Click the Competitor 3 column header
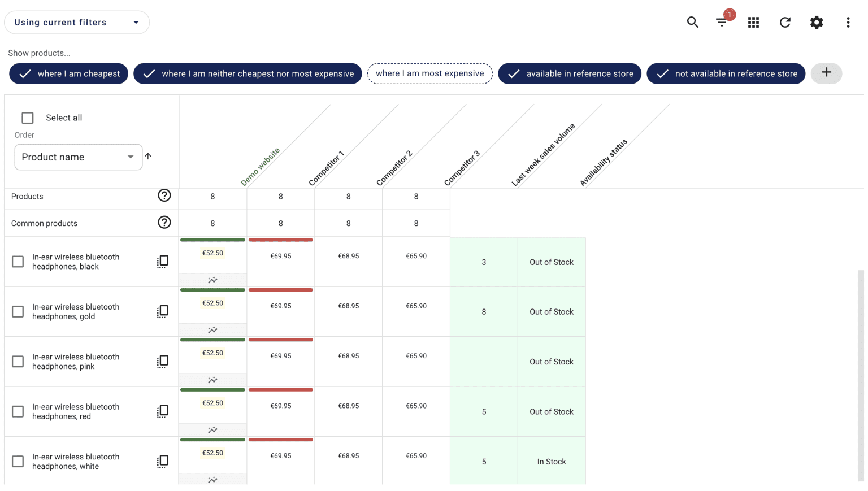Image resolution: width=868 pixels, height=491 pixels. pos(462,168)
